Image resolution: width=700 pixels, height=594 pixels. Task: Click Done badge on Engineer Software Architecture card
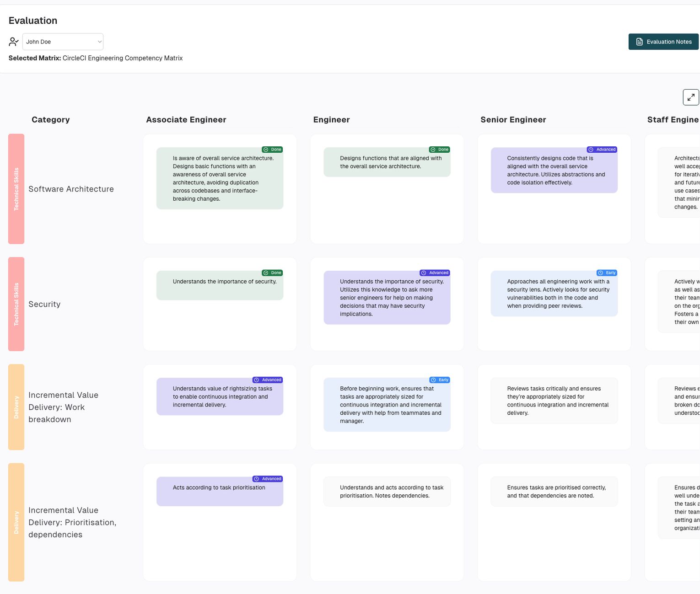pyautogui.click(x=439, y=150)
